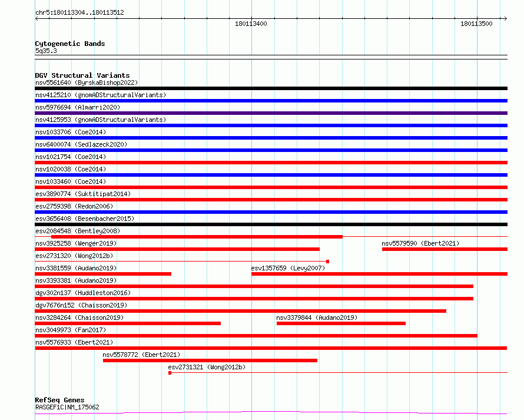Click the 180113500 ruler position label
Image resolution: width=524 pixels, height=420 pixels.
[476, 24]
